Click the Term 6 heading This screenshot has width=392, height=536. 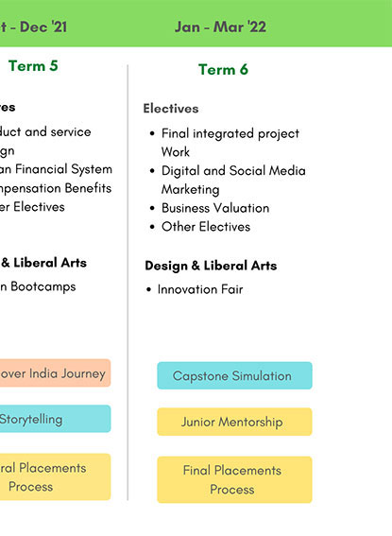click(223, 69)
